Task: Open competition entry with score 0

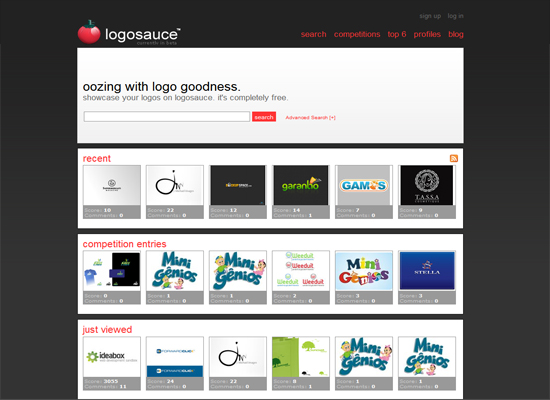Action: click(112, 271)
